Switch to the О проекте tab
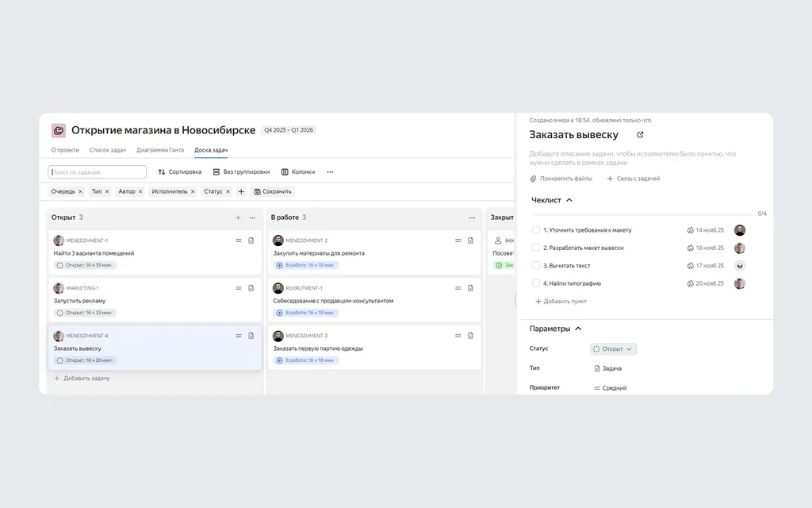Image resolution: width=812 pixels, height=508 pixels. [x=65, y=150]
